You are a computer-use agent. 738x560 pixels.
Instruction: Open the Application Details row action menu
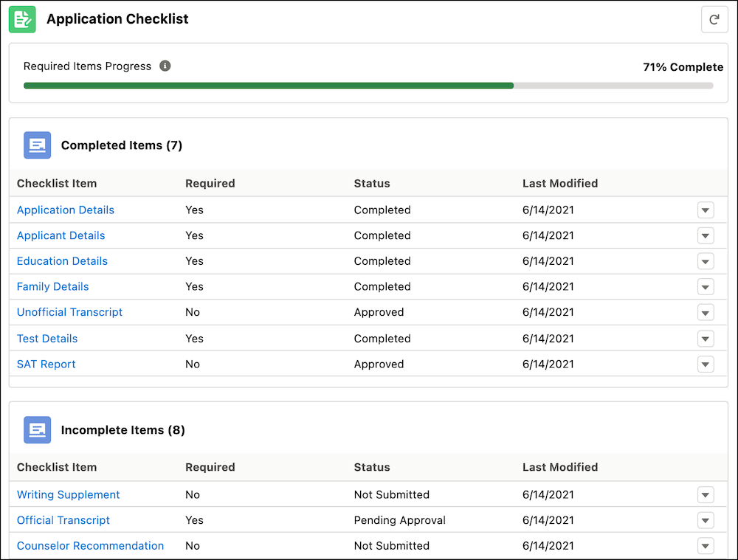(x=706, y=210)
